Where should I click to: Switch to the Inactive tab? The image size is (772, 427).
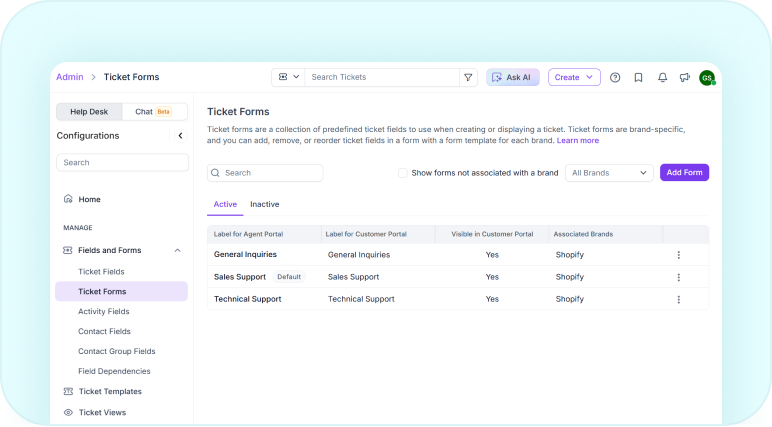(264, 204)
